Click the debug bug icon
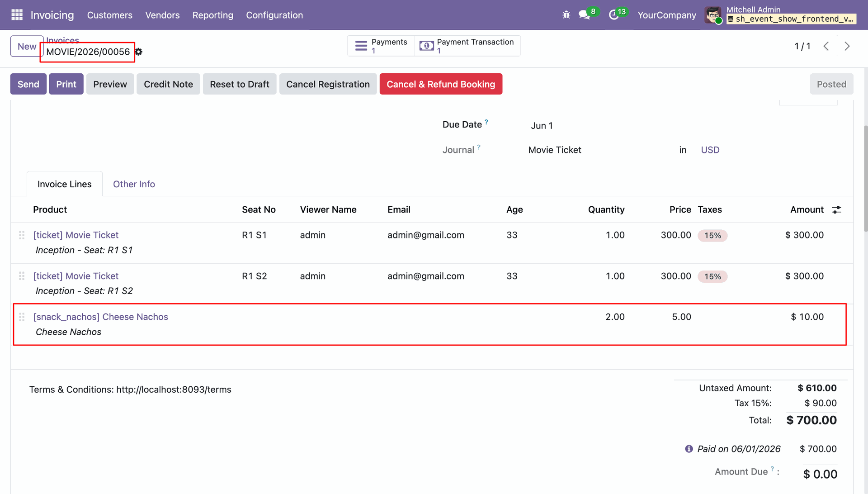This screenshot has height=494, width=868. point(566,15)
